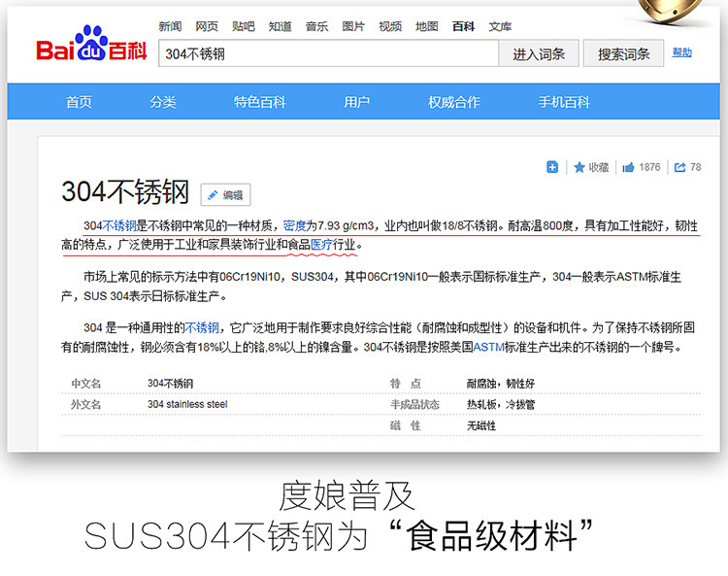Open 分类 in blue navigation bar

(163, 102)
